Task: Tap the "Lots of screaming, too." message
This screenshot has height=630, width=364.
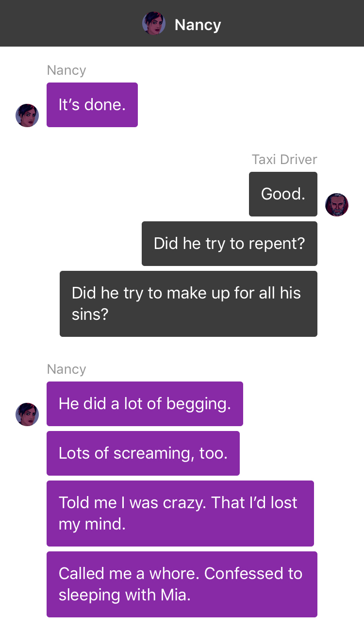Action: point(143,453)
